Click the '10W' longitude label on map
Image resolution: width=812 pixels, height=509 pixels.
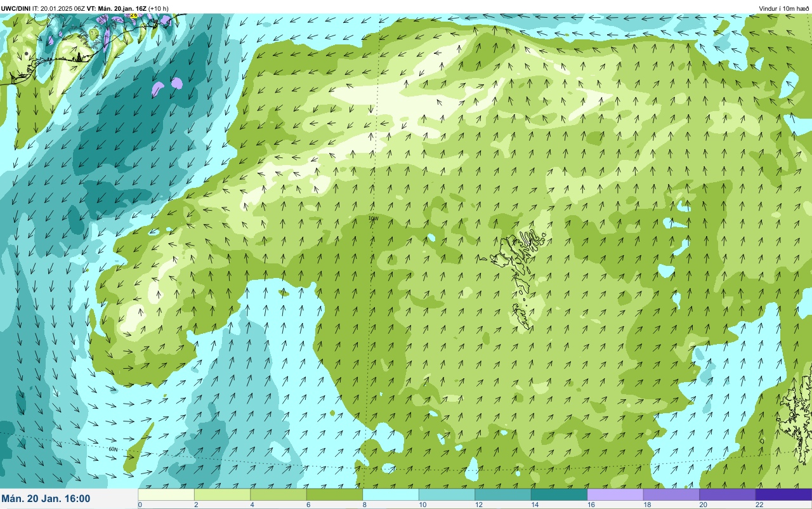pos(374,218)
